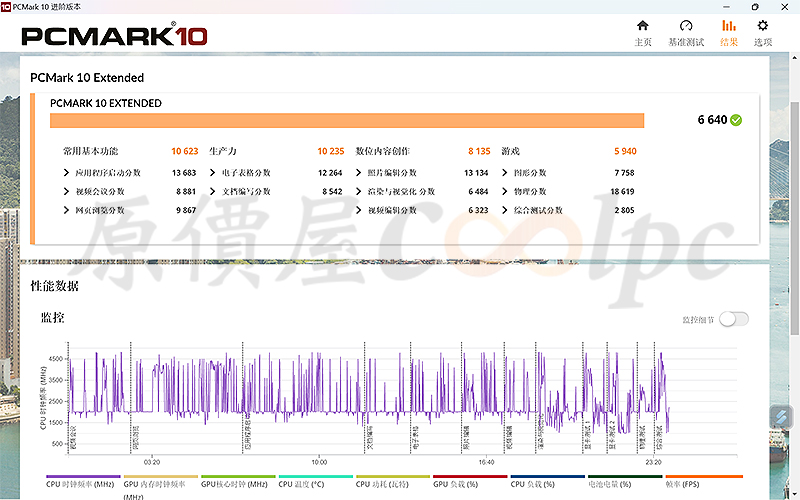Image resolution: width=800 pixels, height=500 pixels.
Task: Click the 数位内容创作 category heading
Action: click(x=383, y=151)
